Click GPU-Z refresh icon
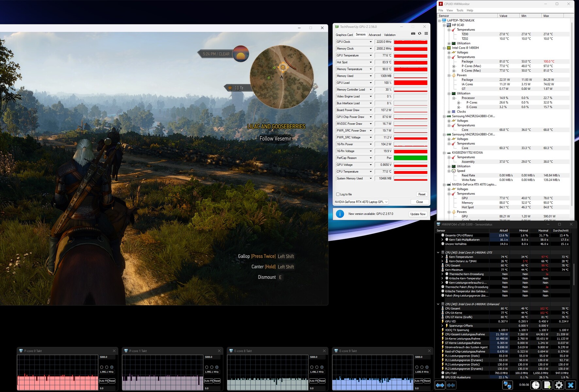The image size is (579, 392). click(x=420, y=33)
